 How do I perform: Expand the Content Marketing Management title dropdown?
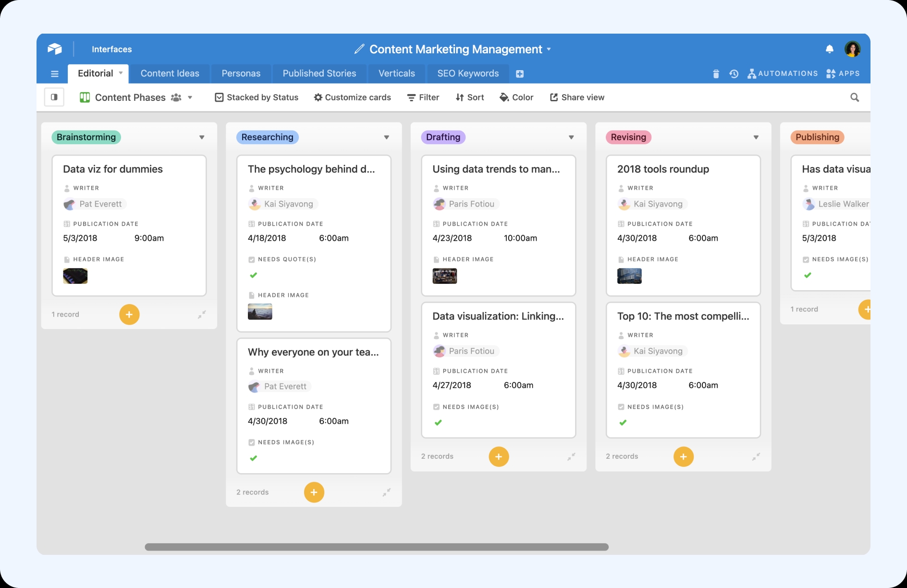pyautogui.click(x=549, y=49)
